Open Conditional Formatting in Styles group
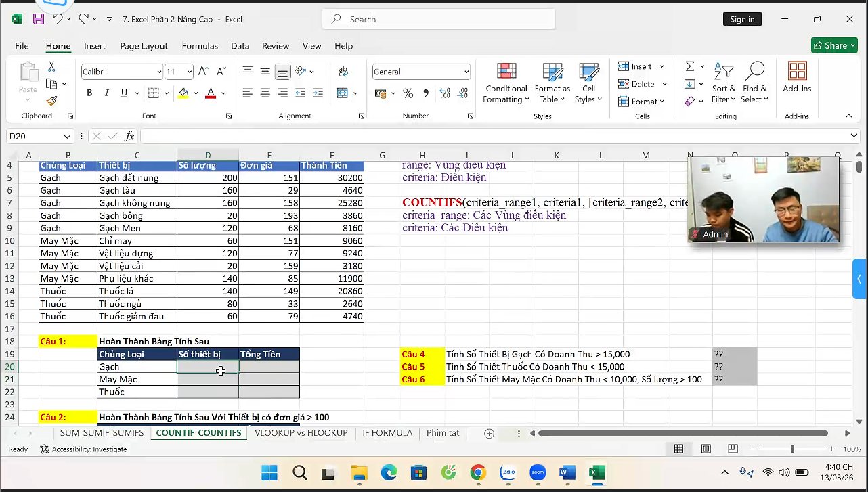 tap(506, 83)
